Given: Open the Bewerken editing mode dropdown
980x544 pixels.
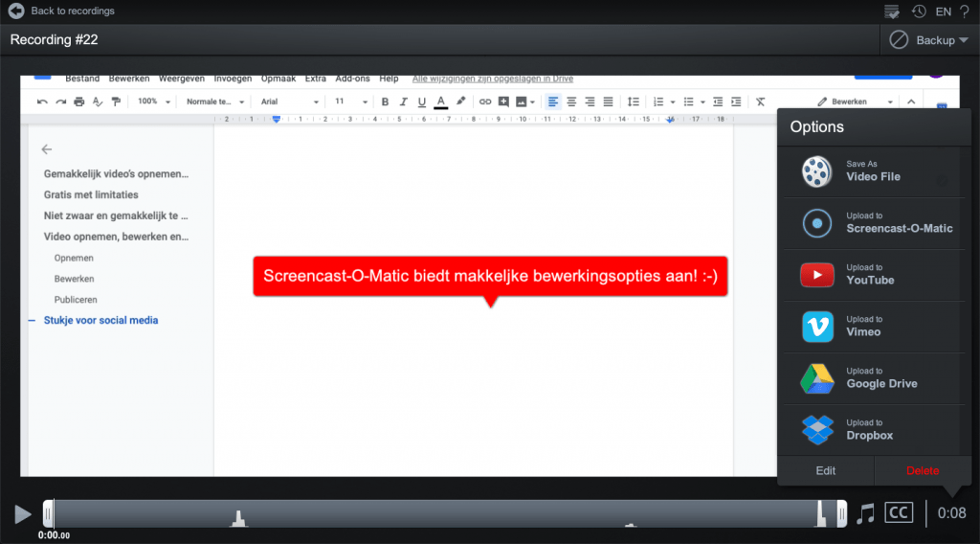Looking at the screenshot, I should tap(856, 102).
